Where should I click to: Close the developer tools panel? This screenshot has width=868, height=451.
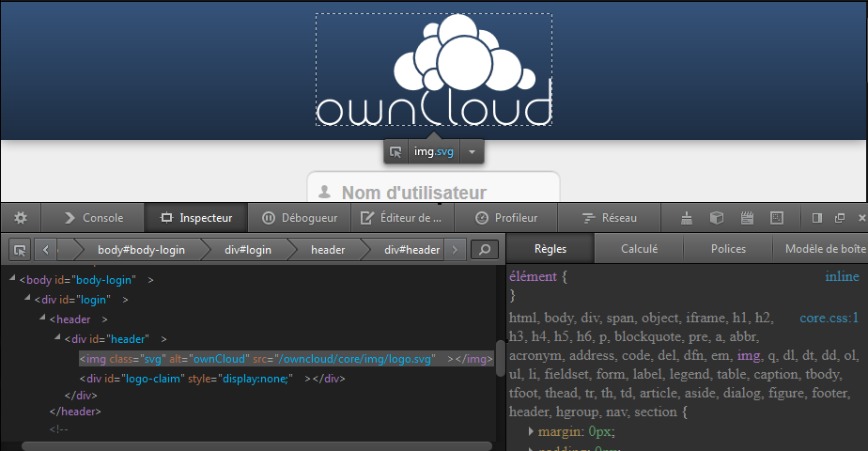(862, 218)
